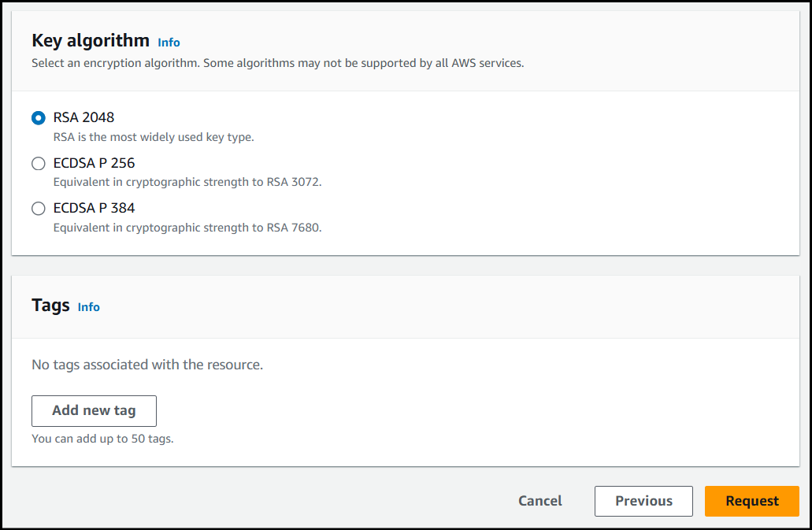The width and height of the screenshot is (812, 530).
Task: Open the Info link beside Key algorithm
Action: [x=169, y=43]
